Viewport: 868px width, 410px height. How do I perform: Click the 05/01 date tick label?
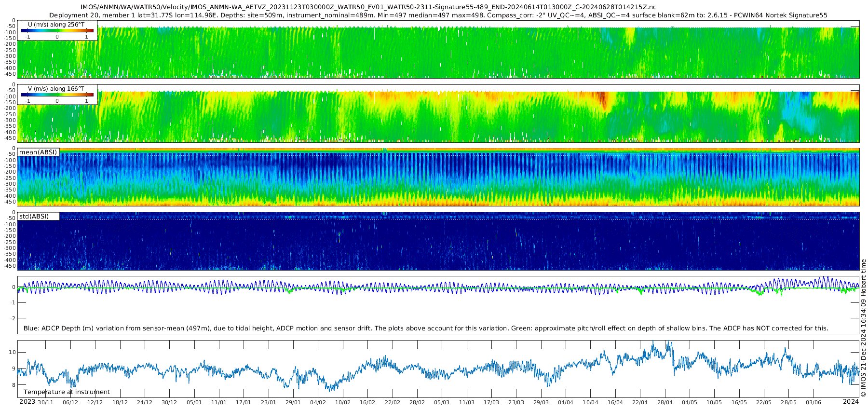(x=194, y=403)
